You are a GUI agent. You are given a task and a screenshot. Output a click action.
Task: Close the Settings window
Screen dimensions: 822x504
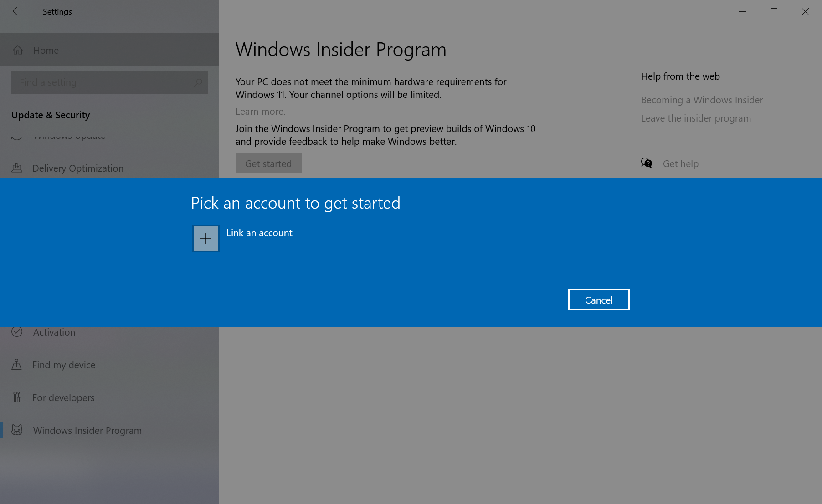coord(805,12)
